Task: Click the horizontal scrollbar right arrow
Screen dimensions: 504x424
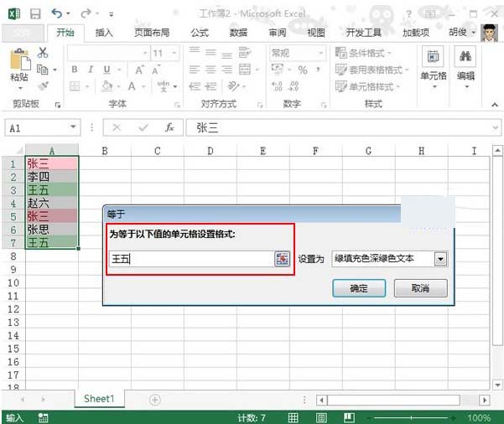Action: 485,400
